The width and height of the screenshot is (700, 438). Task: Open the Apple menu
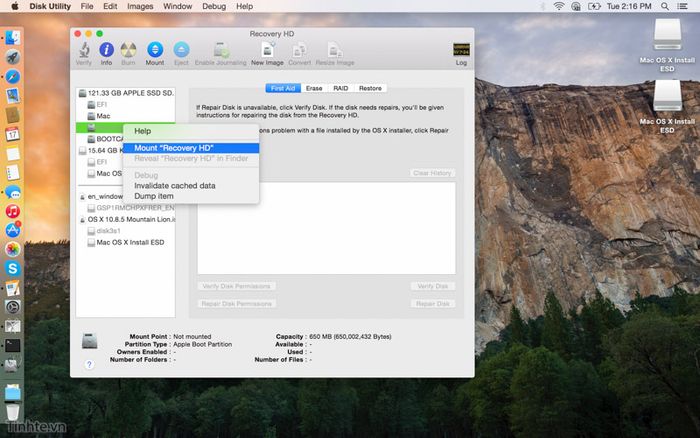coord(15,6)
